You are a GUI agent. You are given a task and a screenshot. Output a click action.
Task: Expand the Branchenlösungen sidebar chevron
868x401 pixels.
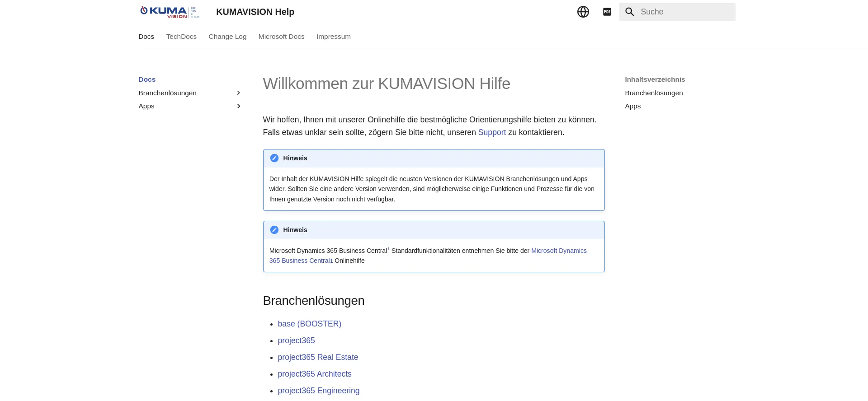(x=239, y=93)
